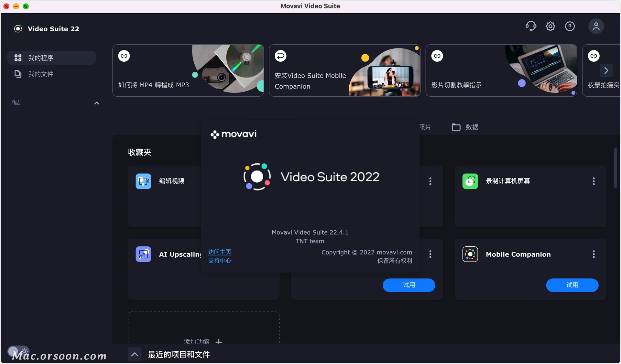Open more options for Mobile Companion

[594, 254]
